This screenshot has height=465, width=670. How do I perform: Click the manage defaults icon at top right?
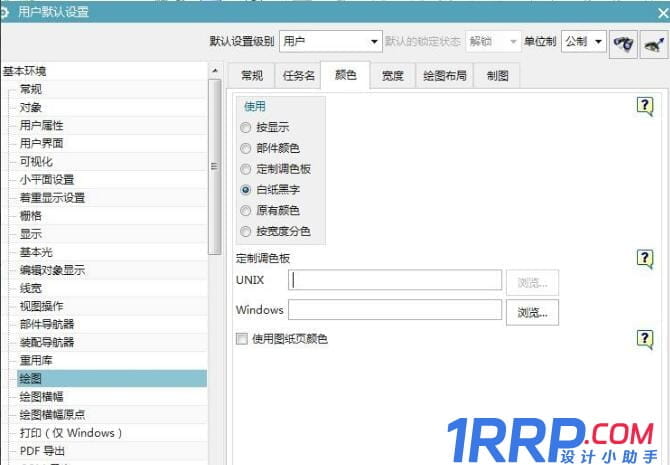(x=654, y=44)
